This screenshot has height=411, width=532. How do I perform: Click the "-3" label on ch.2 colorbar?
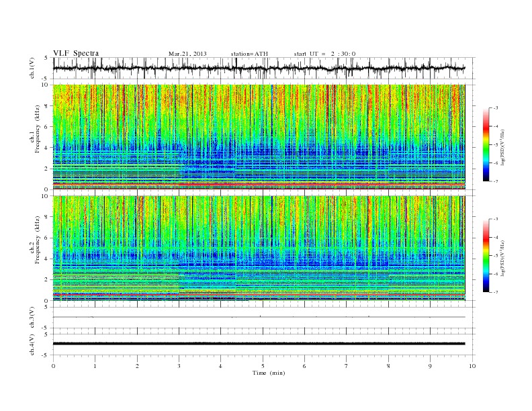496,219
